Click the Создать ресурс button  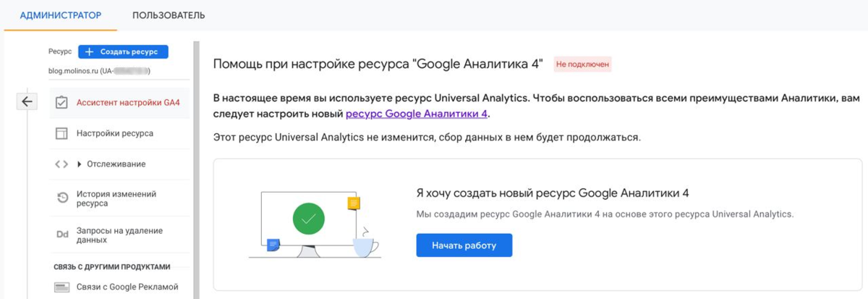point(123,51)
